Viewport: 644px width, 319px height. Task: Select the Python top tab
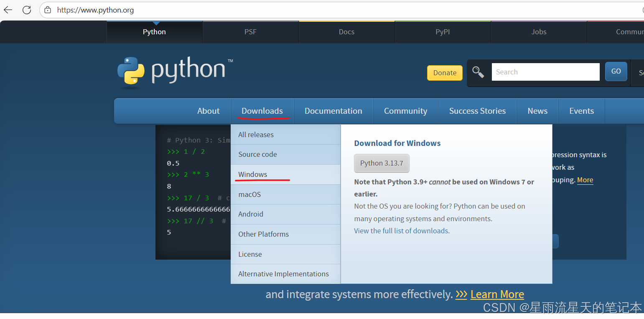154,32
